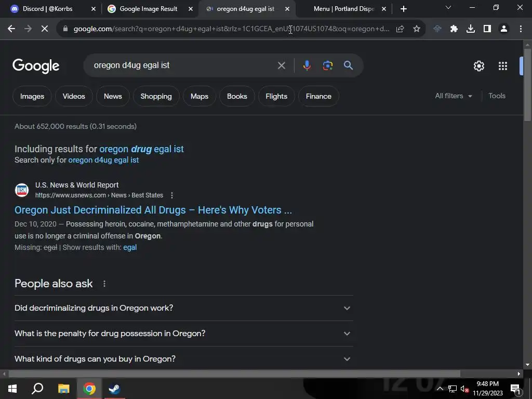Open the Extensions puzzle icon
This screenshot has width=532, height=399.
454,29
